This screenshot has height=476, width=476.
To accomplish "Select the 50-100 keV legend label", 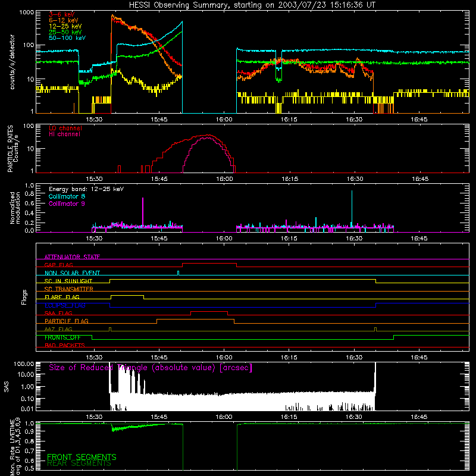I will pyautogui.click(x=67, y=38).
